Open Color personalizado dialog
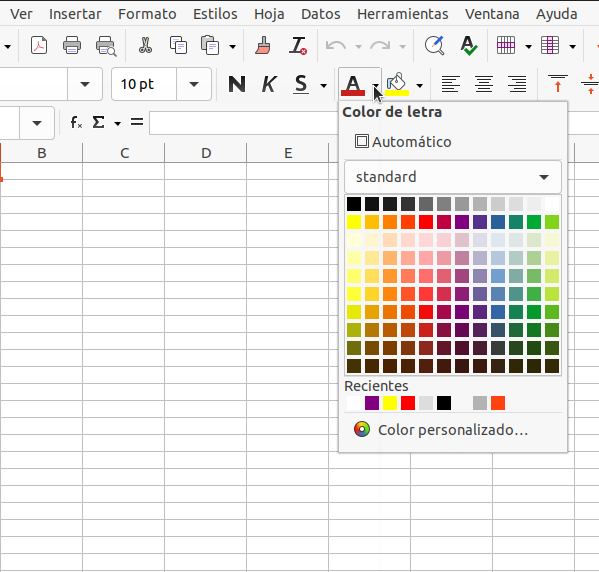 441,430
